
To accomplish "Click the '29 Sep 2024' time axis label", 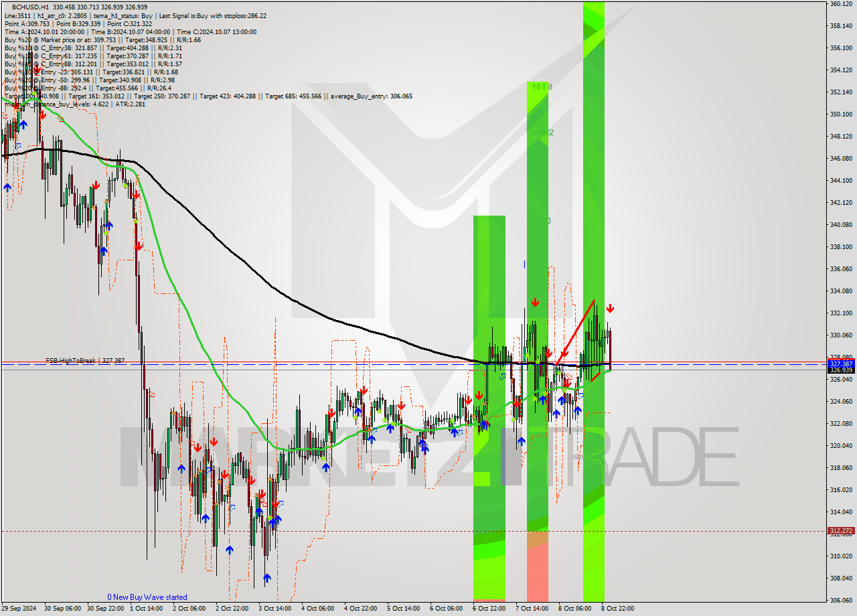I will point(19,609).
